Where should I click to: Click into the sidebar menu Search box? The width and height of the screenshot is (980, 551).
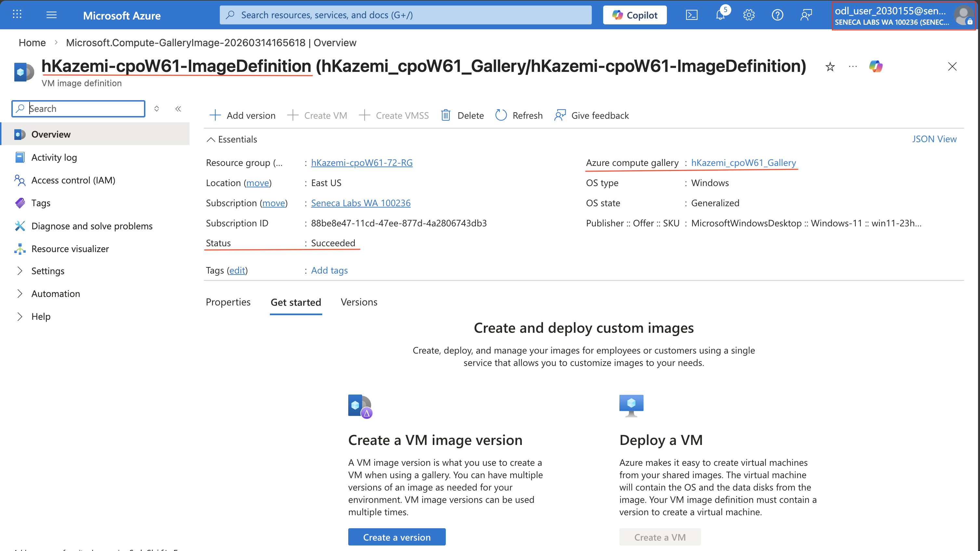(78, 109)
